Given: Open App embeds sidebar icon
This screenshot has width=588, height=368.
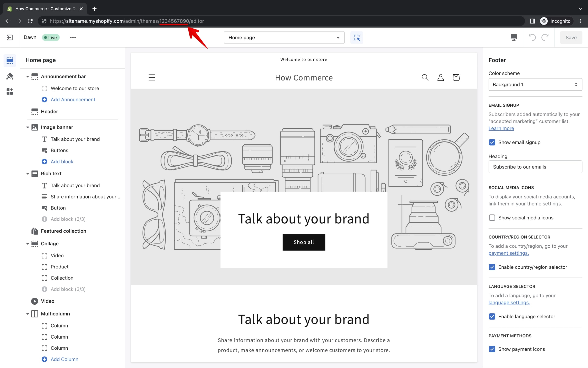Looking at the screenshot, I should [10, 92].
